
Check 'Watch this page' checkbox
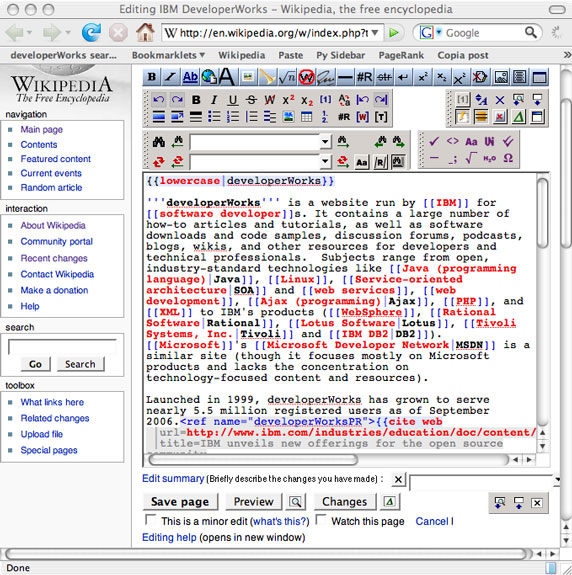click(321, 520)
